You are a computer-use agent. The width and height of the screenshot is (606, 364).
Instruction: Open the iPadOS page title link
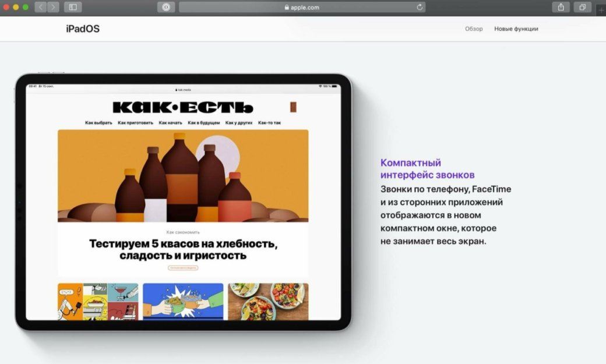(83, 29)
